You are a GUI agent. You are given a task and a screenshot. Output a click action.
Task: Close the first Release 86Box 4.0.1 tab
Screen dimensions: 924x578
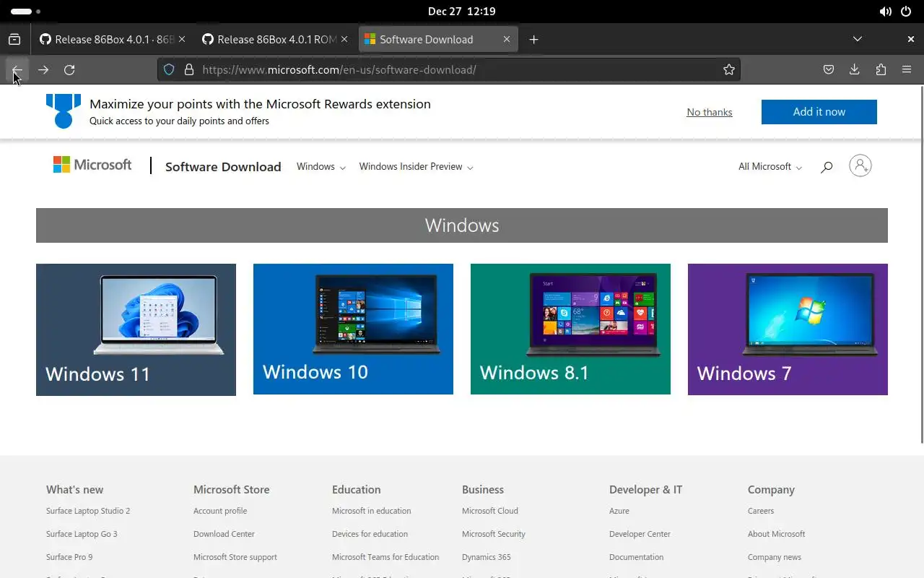coord(182,40)
